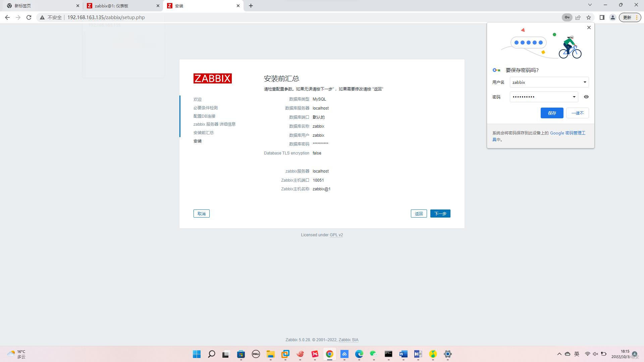The height and width of the screenshot is (362, 644).
Task: Open Task View on the taskbar
Action: (x=226, y=354)
